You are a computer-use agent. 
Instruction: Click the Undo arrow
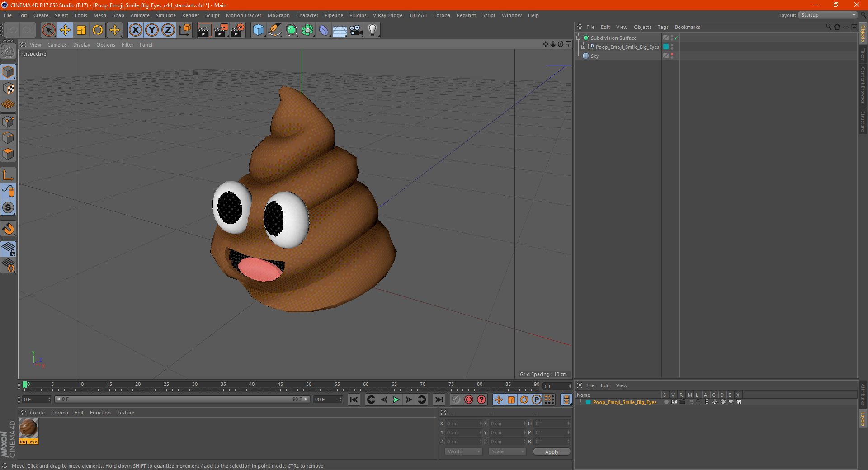(12, 30)
